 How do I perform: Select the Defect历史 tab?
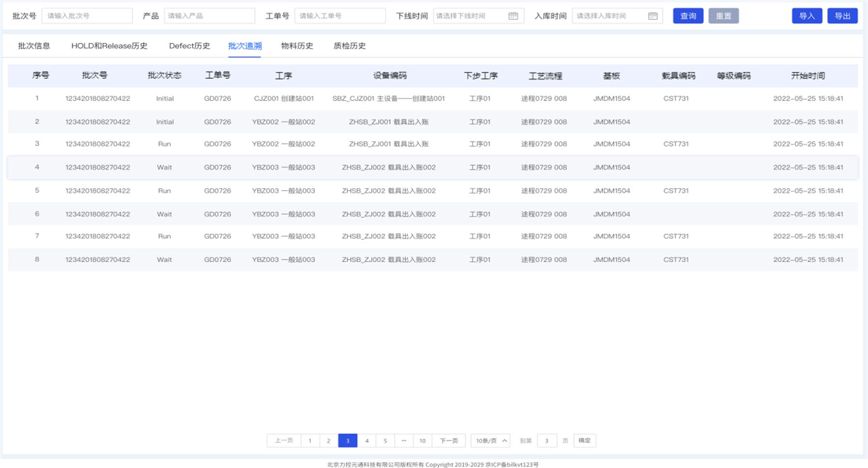pos(189,46)
